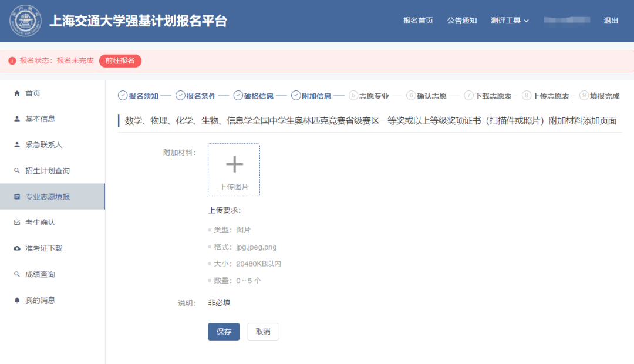Click the 上传图片 upload area
Screen dimensions: 634x364
[234, 170]
